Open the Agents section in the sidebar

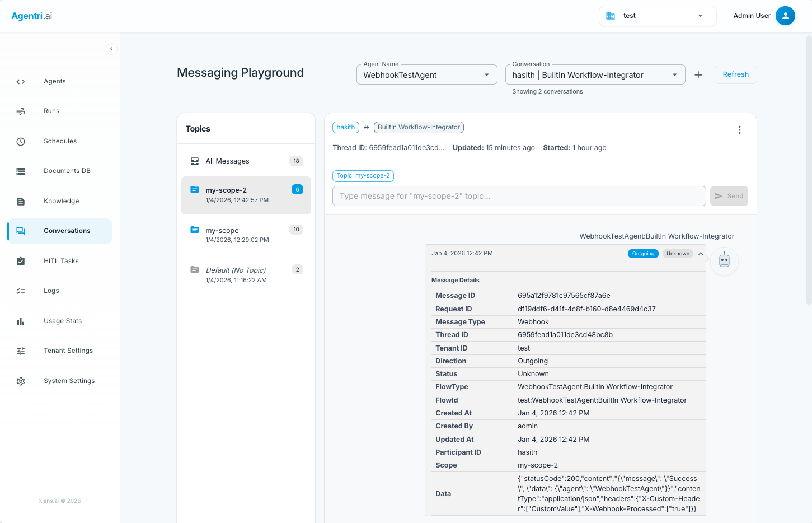(x=54, y=81)
